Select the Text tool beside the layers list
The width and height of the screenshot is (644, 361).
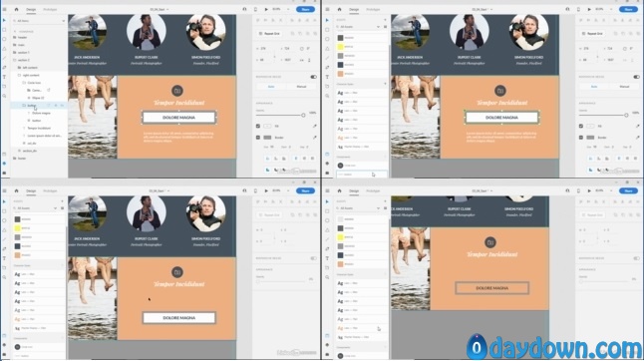click(5, 77)
